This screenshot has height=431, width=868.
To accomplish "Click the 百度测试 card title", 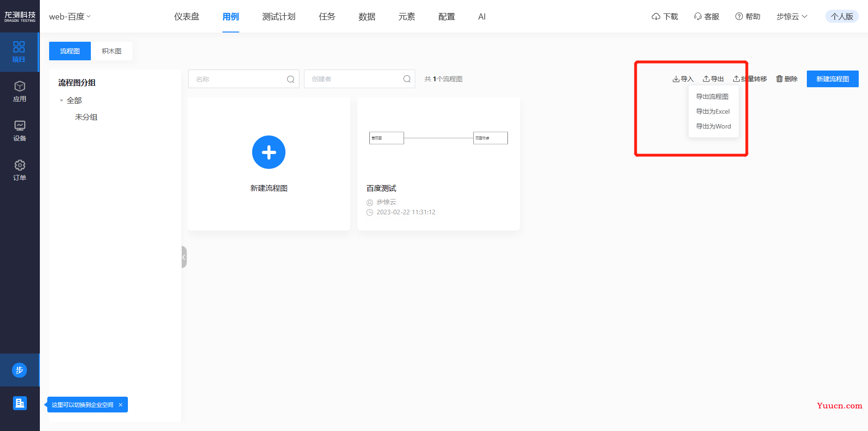I will [x=381, y=188].
